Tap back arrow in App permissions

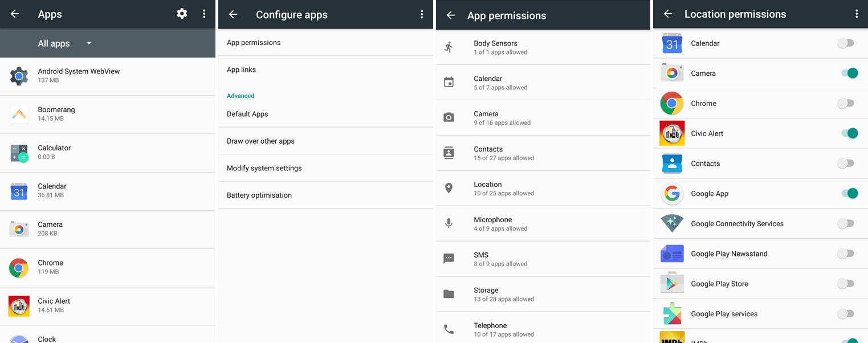tap(451, 15)
